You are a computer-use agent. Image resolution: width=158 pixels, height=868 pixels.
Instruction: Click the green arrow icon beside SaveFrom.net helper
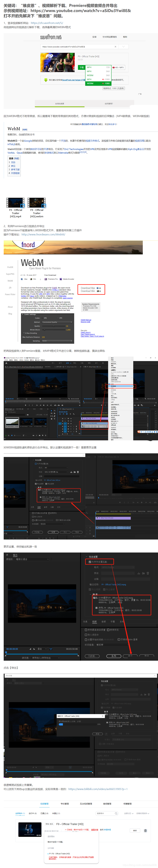46,80
